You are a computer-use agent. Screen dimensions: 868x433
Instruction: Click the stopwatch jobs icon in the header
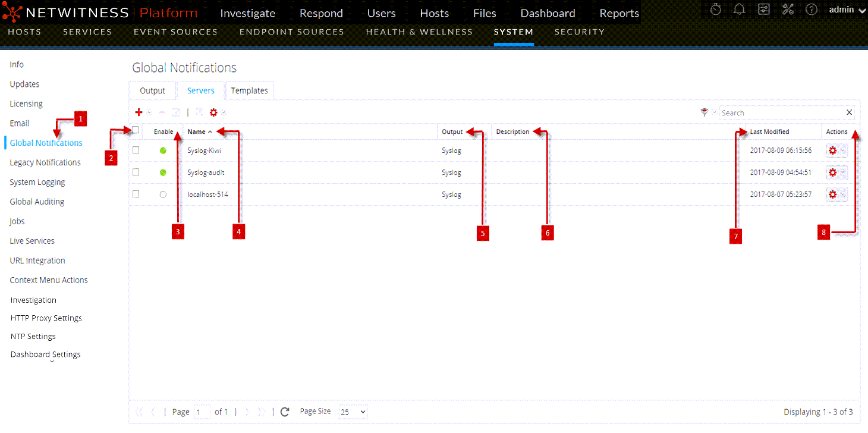716,10
